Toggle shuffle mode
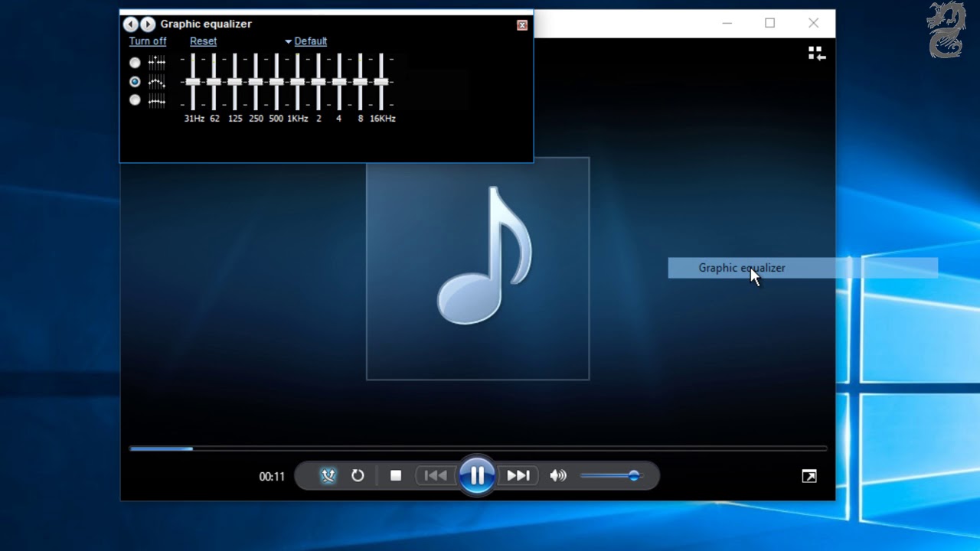The height and width of the screenshot is (551, 980). click(328, 476)
